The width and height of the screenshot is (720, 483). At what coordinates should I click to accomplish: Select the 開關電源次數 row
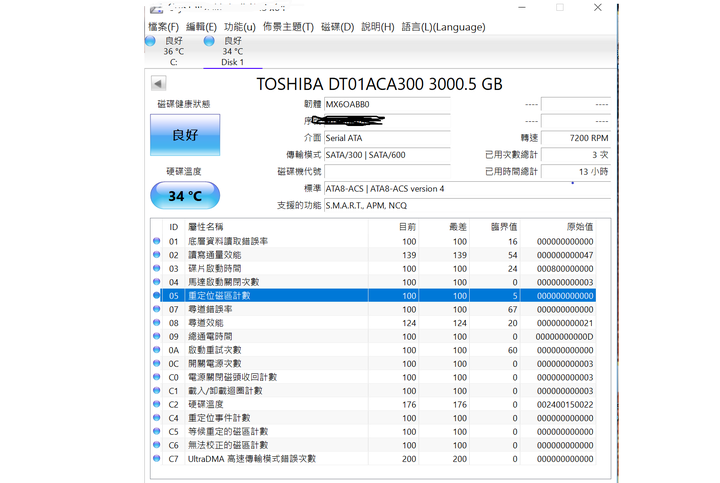coord(374,364)
